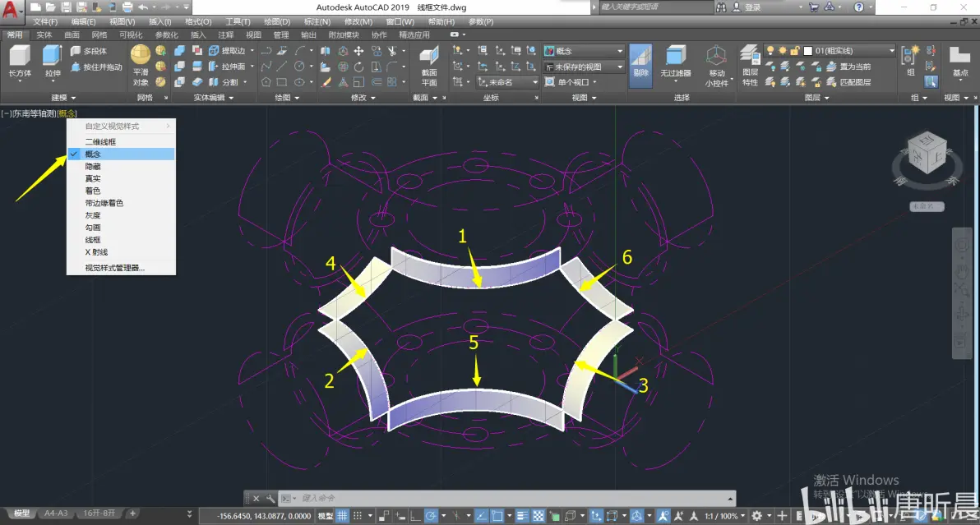Click the Plot printer icon in quick access toolbar
The height and width of the screenshot is (525, 980).
pos(127,7)
